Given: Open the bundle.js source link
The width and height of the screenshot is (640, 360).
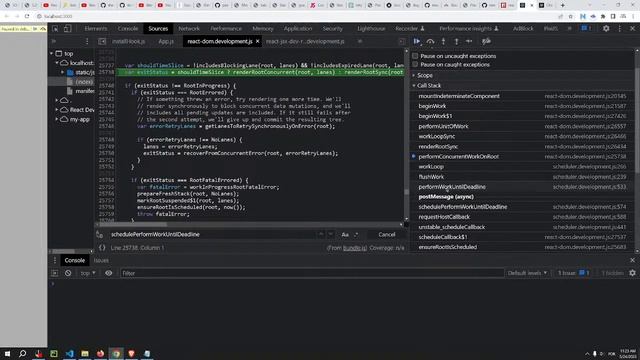Looking at the screenshot, I should pyautogui.click(x=355, y=248).
